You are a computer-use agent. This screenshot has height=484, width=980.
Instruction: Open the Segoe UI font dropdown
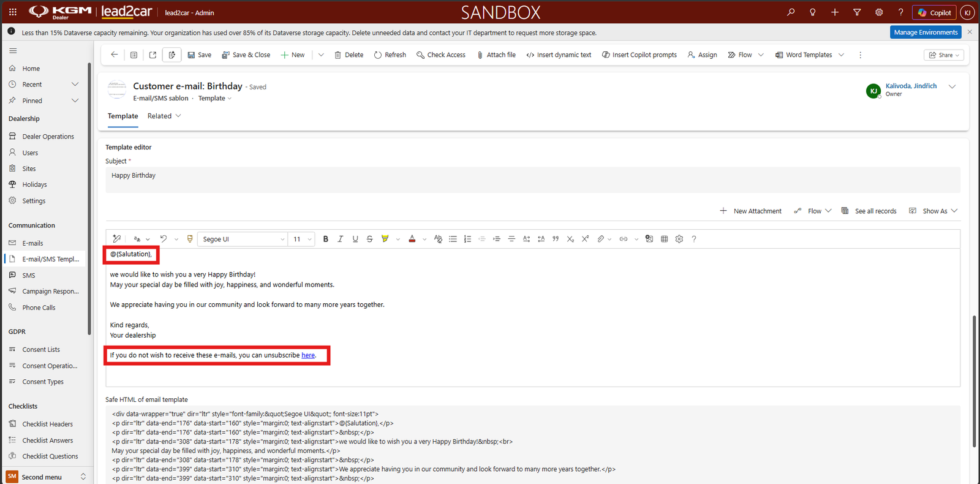pos(243,239)
